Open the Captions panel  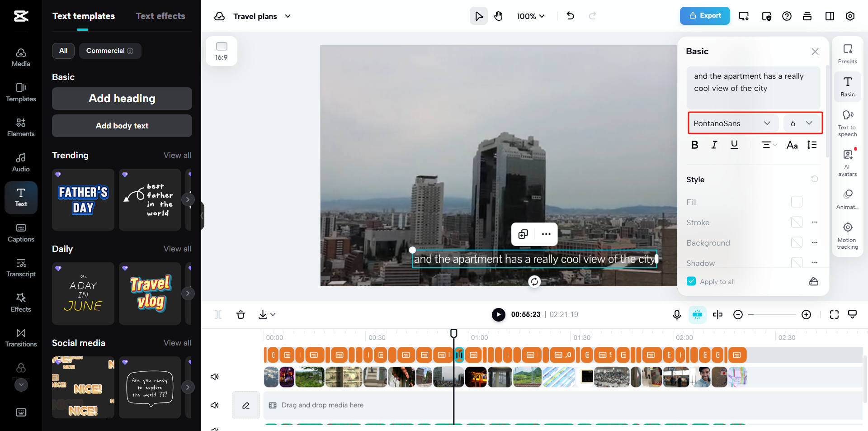pos(21,233)
